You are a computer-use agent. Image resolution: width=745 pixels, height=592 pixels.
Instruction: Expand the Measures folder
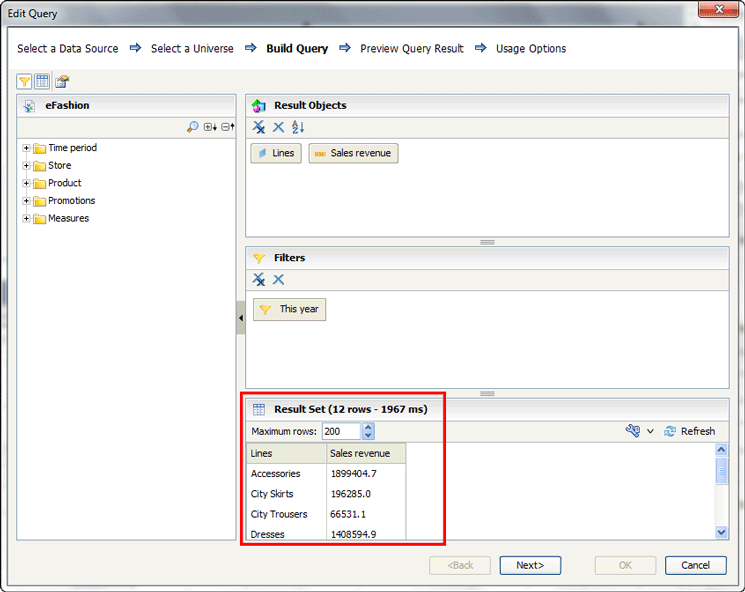(x=26, y=219)
